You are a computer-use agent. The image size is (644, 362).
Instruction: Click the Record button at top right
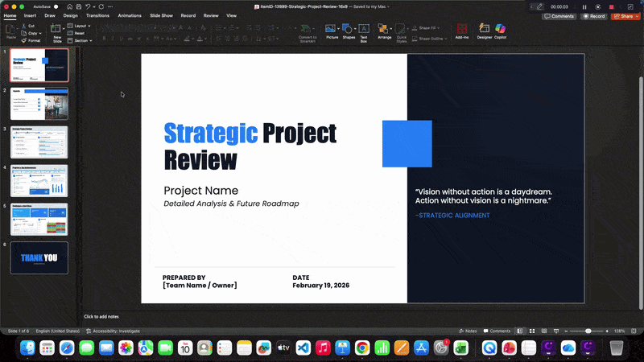pyautogui.click(x=594, y=16)
